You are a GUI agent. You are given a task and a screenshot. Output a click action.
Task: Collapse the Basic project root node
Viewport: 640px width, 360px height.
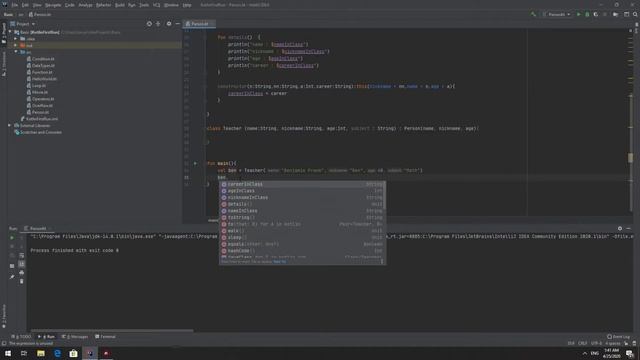[x=10, y=32]
